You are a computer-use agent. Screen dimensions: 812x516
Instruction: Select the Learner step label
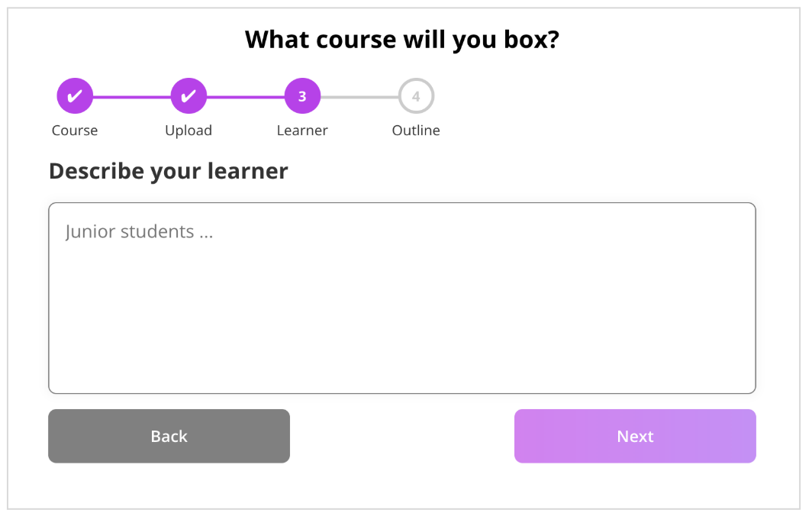pyautogui.click(x=302, y=130)
